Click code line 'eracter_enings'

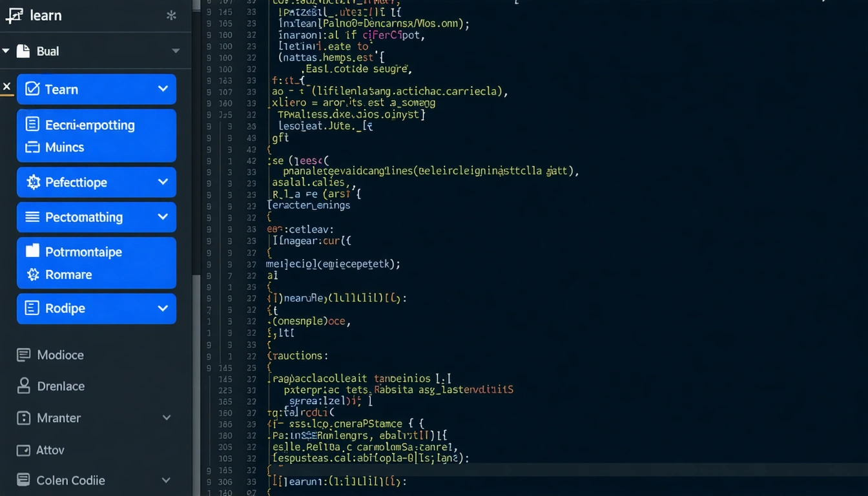(309, 205)
